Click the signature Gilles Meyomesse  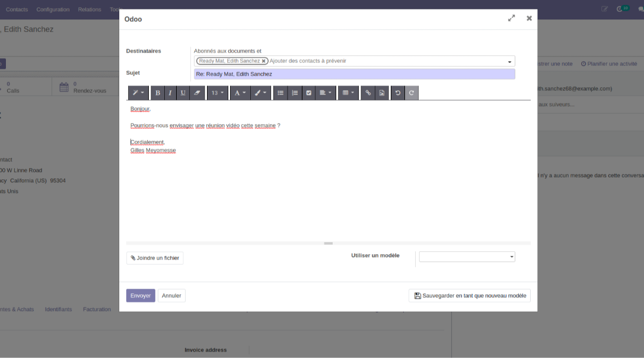[x=153, y=150]
